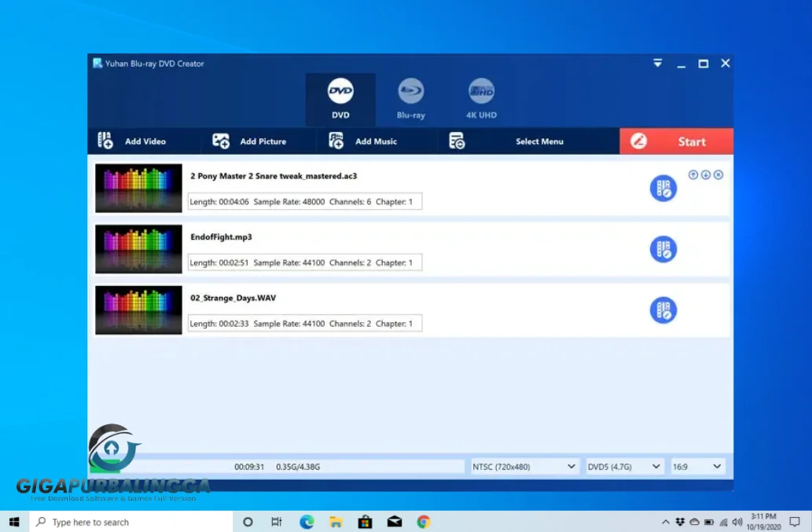Switch to the Blu-ray disc tab
The height and width of the screenshot is (532, 812).
[x=410, y=99]
